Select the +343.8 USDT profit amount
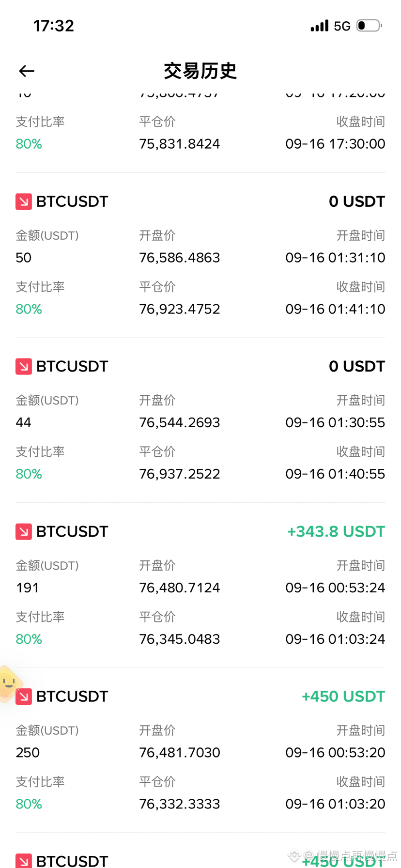This screenshot has width=401, height=868. point(336,531)
